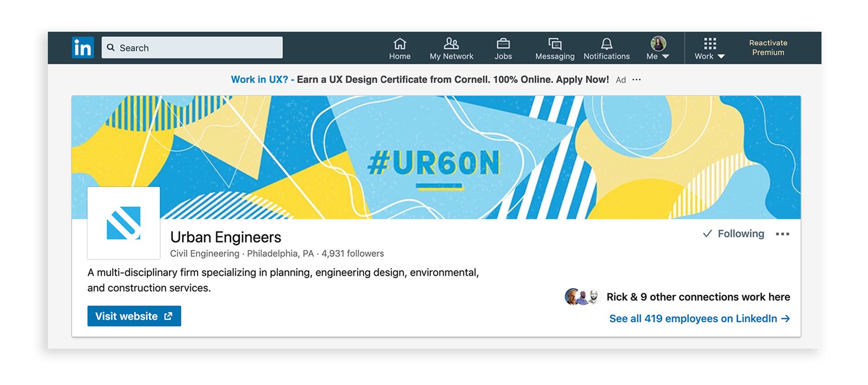Click Reactivate Premium link

pyautogui.click(x=768, y=47)
